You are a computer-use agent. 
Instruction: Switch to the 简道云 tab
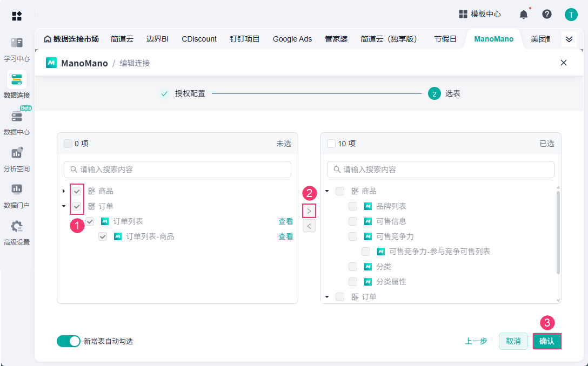tap(122, 39)
